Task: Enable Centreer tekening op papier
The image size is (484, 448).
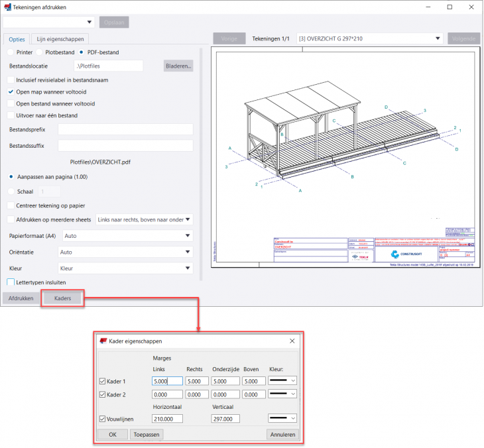Action: [x=11, y=205]
